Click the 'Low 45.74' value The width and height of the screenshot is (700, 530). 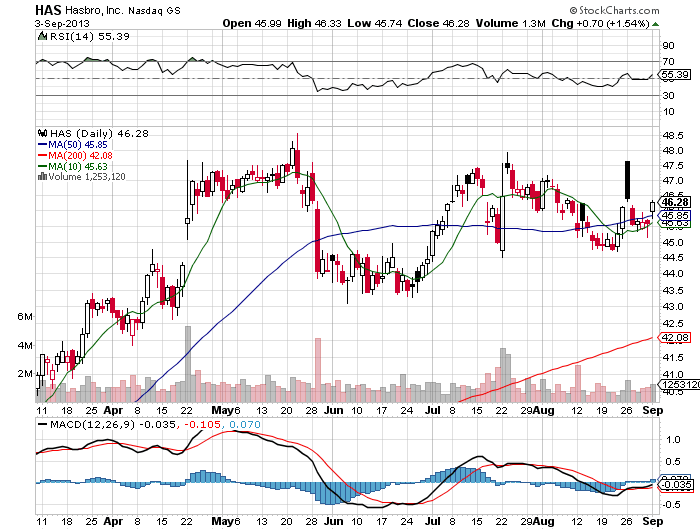[375, 23]
